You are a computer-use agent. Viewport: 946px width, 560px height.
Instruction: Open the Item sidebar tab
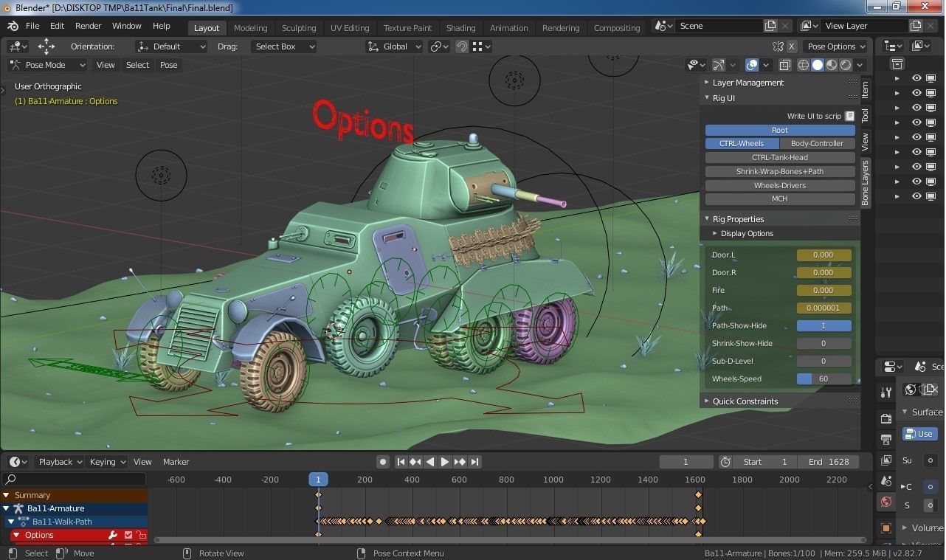[866, 90]
